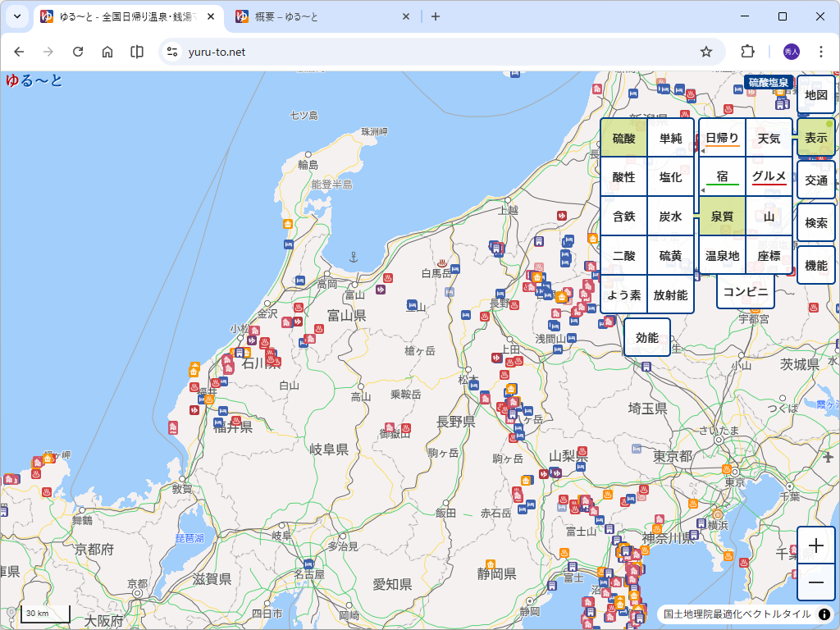Zoom in with the plus button
Screen dimensions: 840x630
[816, 546]
